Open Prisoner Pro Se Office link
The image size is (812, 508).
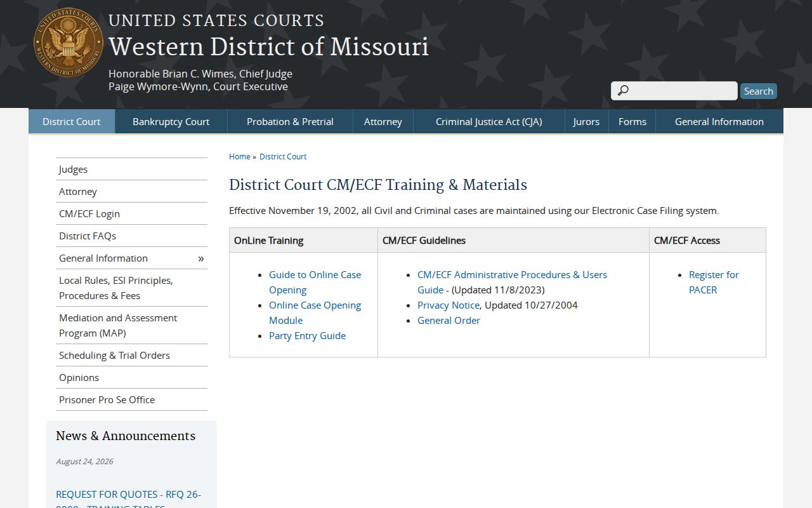[131, 399]
